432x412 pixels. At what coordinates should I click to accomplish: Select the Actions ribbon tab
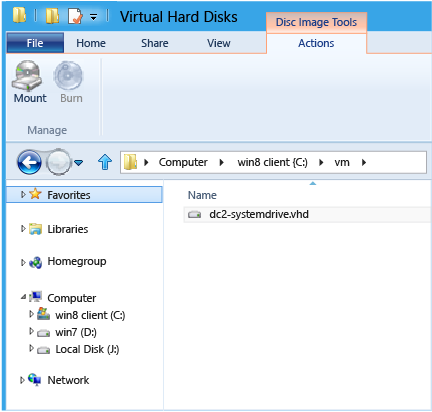pos(316,43)
